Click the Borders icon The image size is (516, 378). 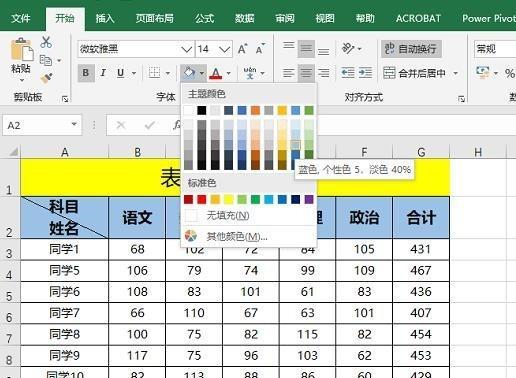pos(154,73)
